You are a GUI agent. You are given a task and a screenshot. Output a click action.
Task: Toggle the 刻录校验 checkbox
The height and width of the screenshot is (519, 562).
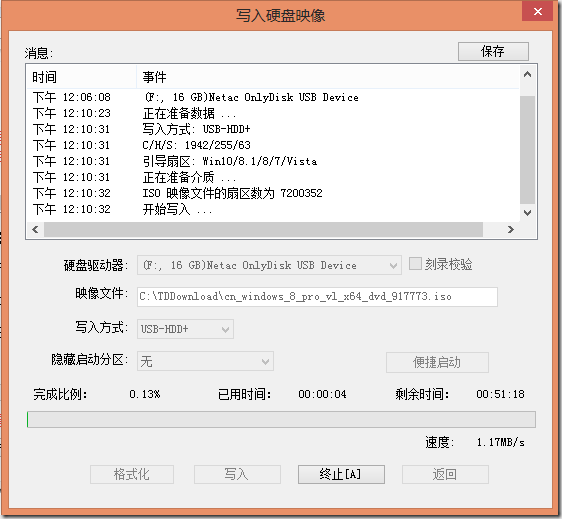tap(415, 264)
